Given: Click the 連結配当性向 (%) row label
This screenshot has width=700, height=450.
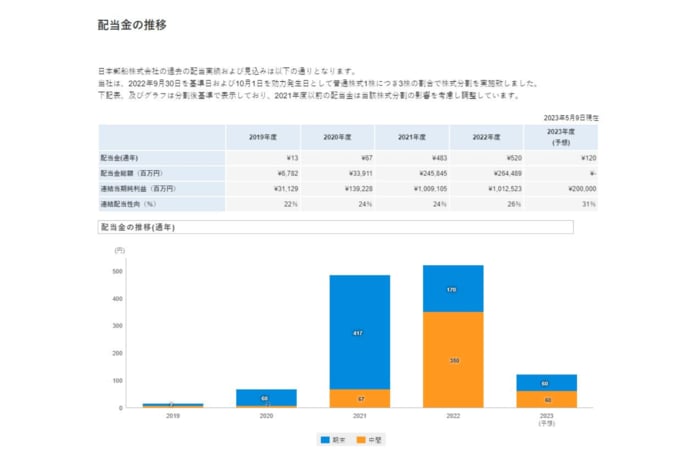Looking at the screenshot, I should pyautogui.click(x=128, y=203).
